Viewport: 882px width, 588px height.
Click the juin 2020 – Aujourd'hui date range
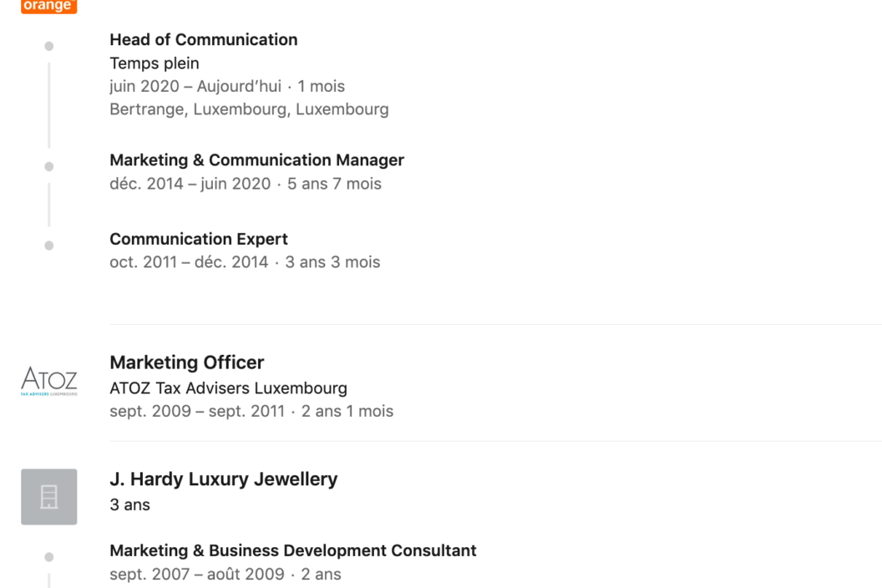pyautogui.click(x=195, y=87)
